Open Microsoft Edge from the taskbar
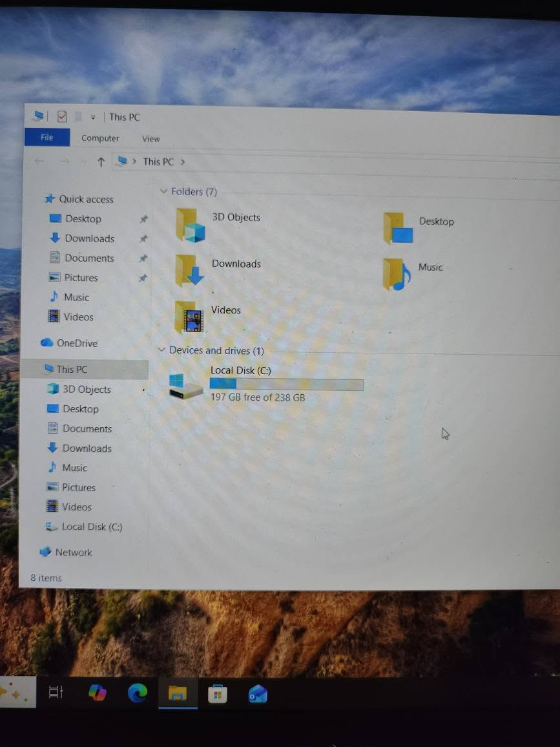This screenshot has width=560, height=747. coord(138,692)
